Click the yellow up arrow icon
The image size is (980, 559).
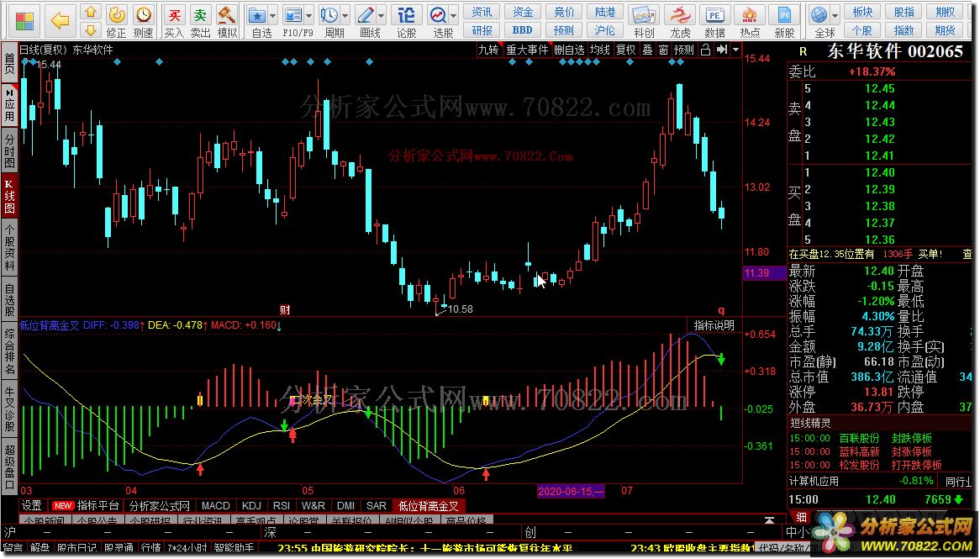(x=92, y=12)
